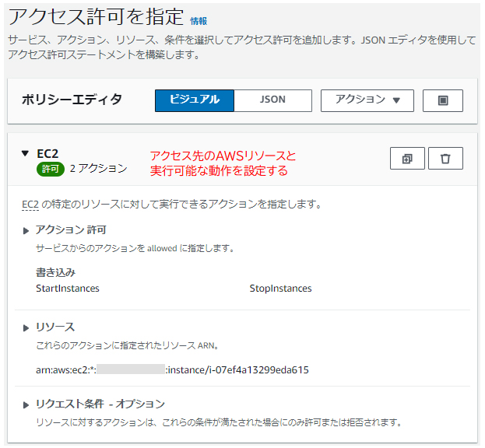485x448 pixels.
Task: Select the StopInstances action
Action: 280,289
